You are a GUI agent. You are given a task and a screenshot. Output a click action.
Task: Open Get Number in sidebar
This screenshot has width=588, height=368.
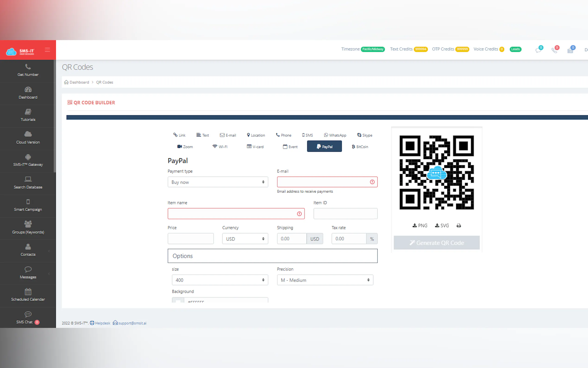[x=28, y=70]
